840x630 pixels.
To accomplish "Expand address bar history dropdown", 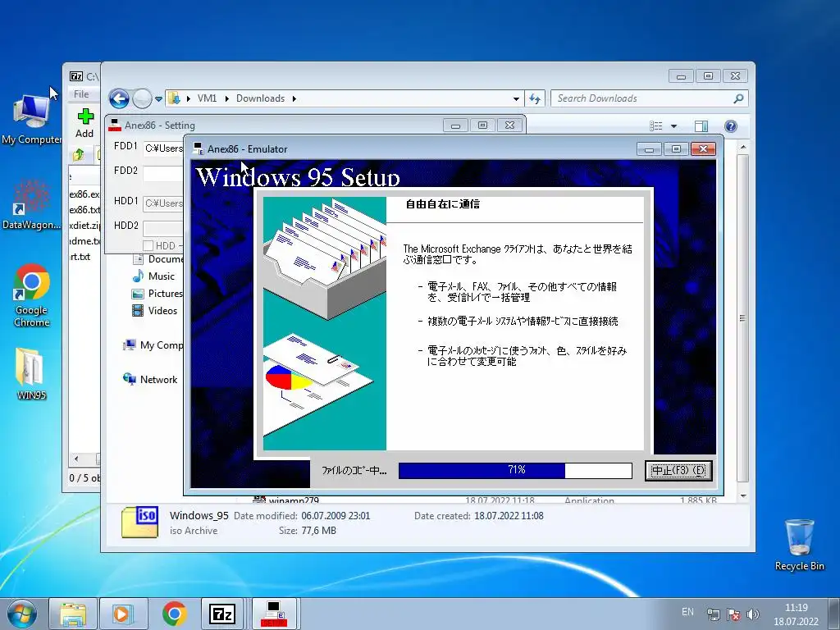I will pos(516,99).
